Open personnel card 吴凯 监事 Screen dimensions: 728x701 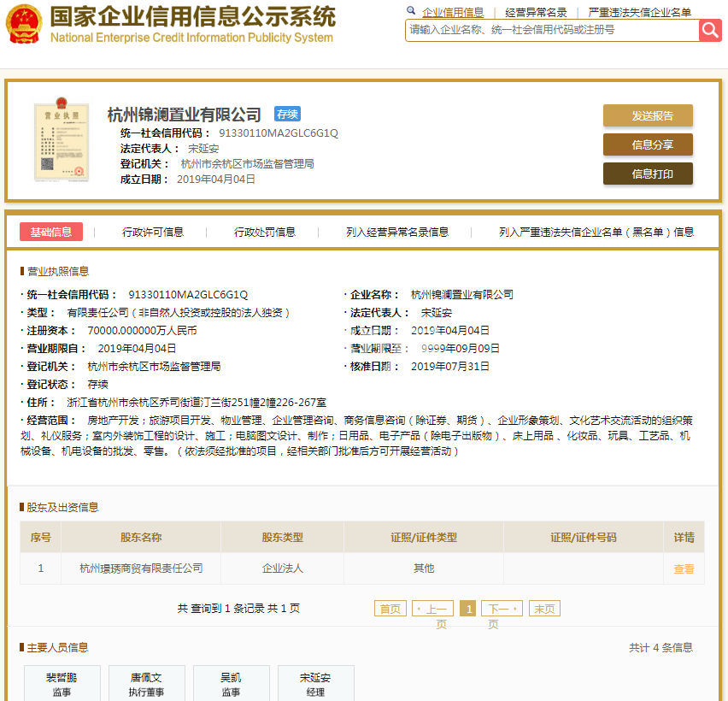[x=232, y=684]
